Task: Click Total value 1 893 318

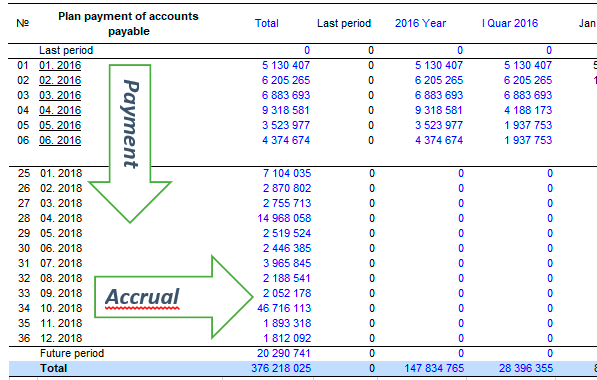Action: coord(287,323)
